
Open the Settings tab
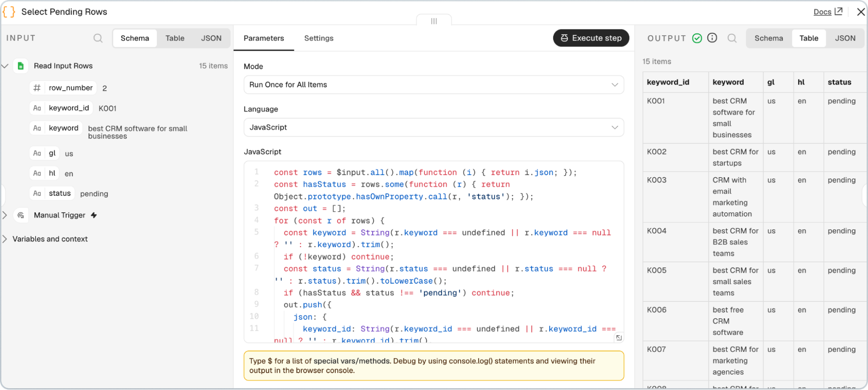point(319,38)
